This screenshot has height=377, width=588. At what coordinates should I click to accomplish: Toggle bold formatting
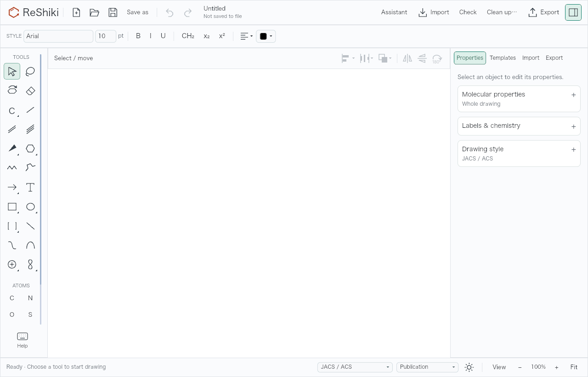click(x=138, y=36)
